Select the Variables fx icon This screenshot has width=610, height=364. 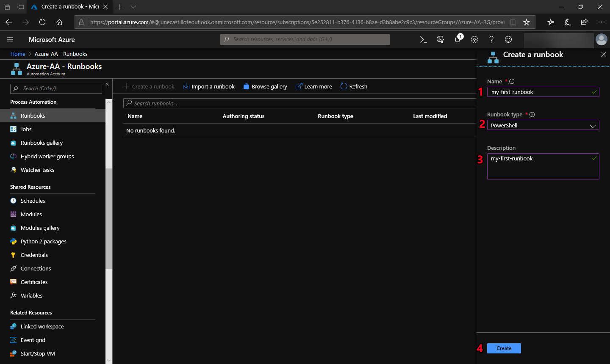pos(13,295)
